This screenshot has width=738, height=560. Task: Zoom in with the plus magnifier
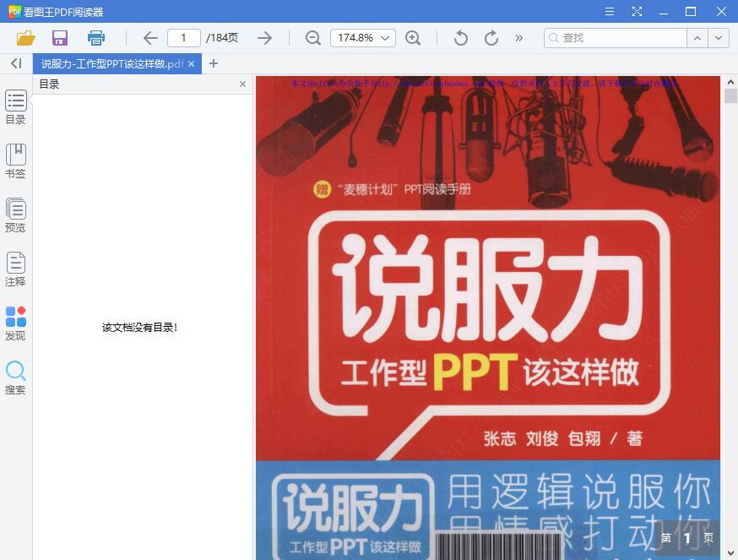(413, 38)
